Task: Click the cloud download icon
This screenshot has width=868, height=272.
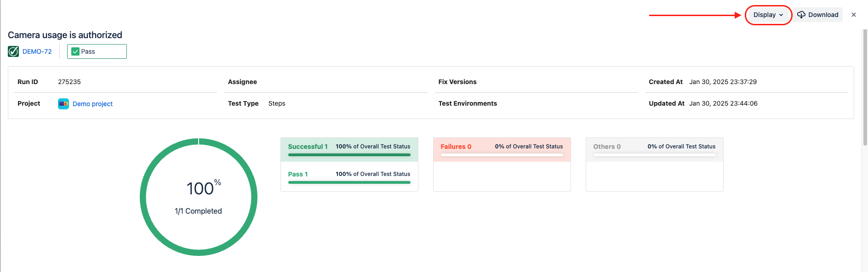Action: click(801, 15)
